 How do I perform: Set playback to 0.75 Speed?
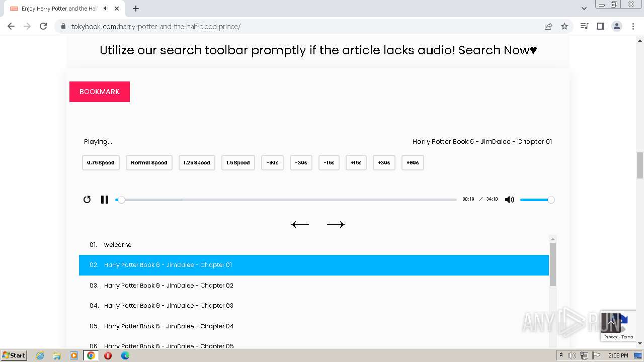tap(101, 162)
